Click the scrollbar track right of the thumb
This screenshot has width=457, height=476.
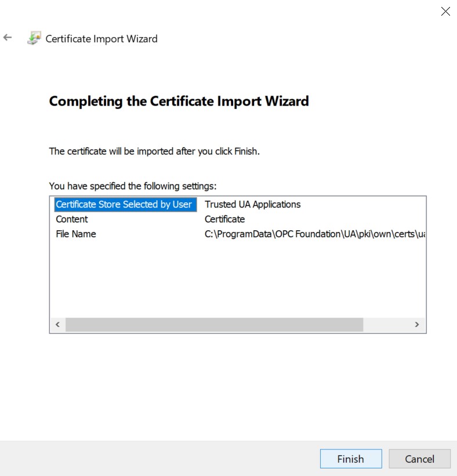[386, 325]
